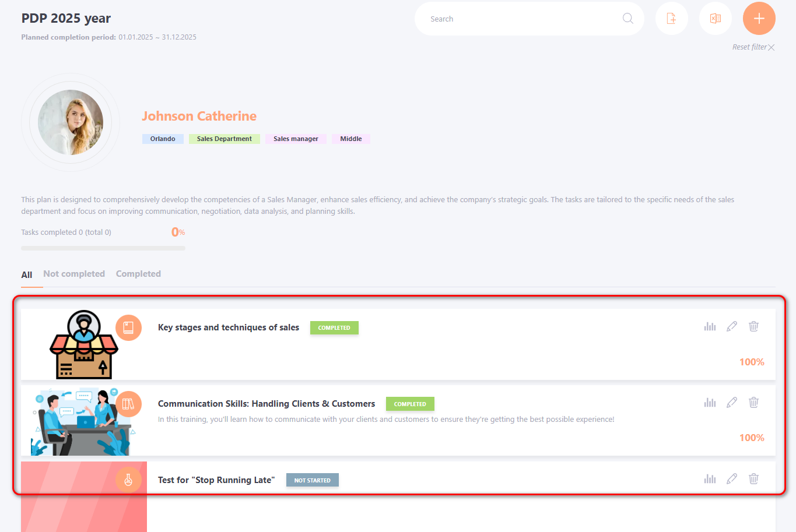Select the All tab
This screenshot has height=532, width=796.
click(27, 274)
